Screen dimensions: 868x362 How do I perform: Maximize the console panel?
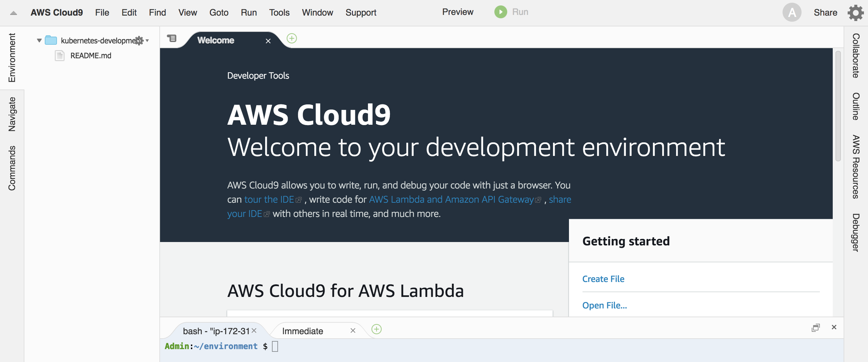pos(815,327)
